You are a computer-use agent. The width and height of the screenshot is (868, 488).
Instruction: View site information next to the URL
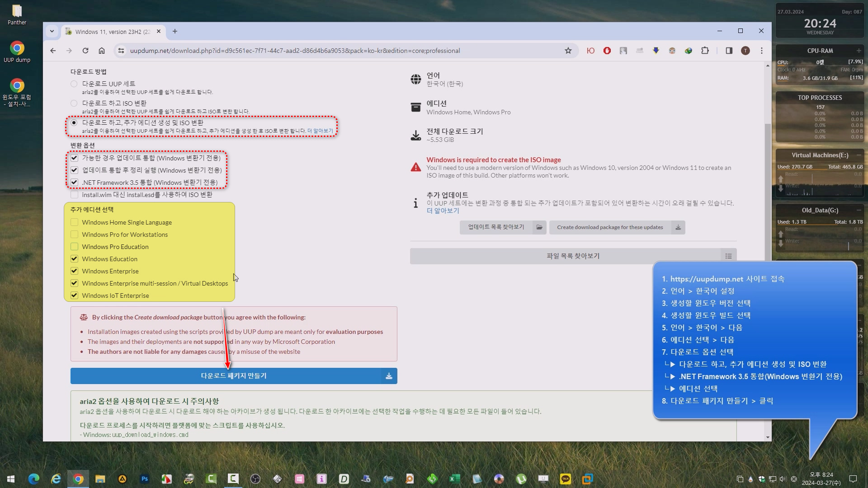tap(121, 51)
